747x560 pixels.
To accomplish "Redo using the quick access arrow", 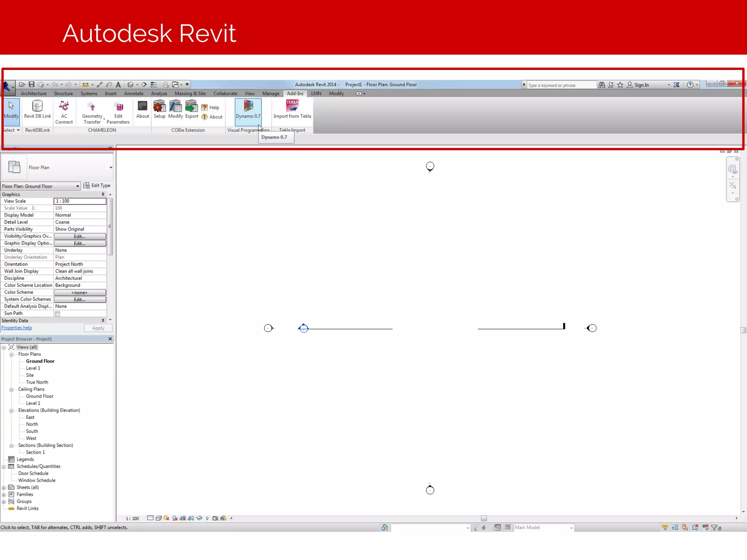I will (x=69, y=85).
